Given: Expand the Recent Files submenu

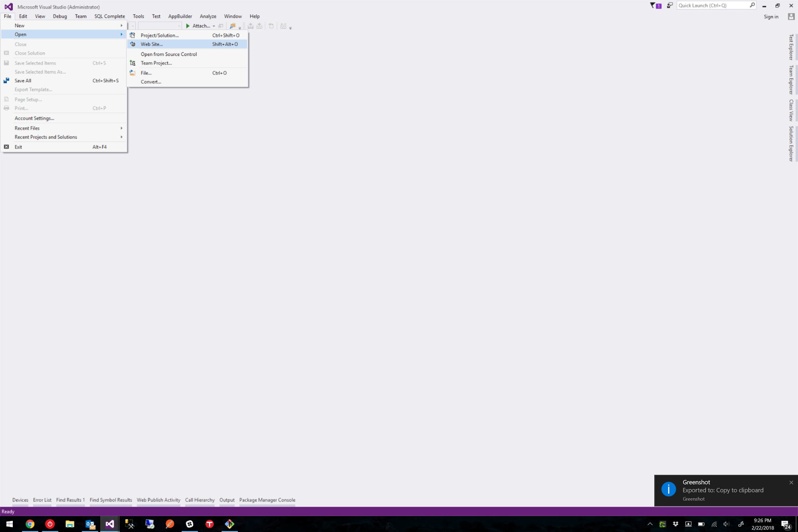Looking at the screenshot, I should tap(27, 128).
